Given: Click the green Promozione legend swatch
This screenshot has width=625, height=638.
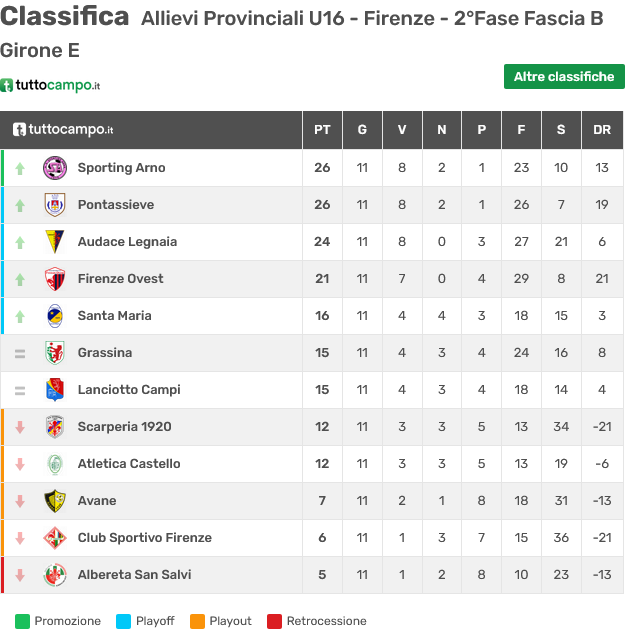Looking at the screenshot, I should coord(22,621).
